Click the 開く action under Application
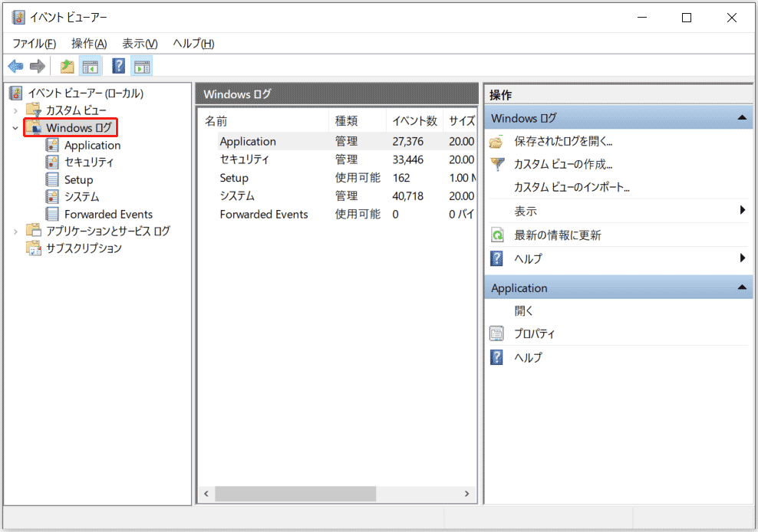The height and width of the screenshot is (532, 758). coord(523,310)
